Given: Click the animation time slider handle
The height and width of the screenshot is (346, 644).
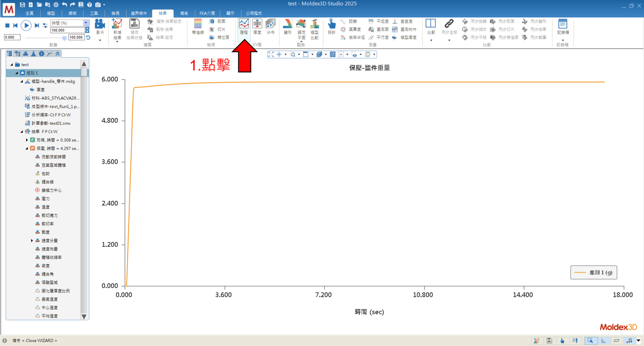Looking at the screenshot, I should 64,38.
